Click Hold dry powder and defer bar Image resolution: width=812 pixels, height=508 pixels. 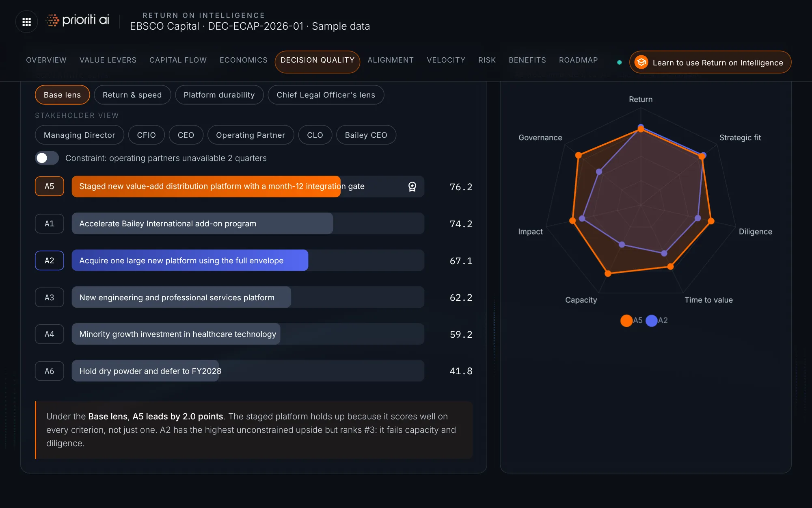tap(248, 371)
